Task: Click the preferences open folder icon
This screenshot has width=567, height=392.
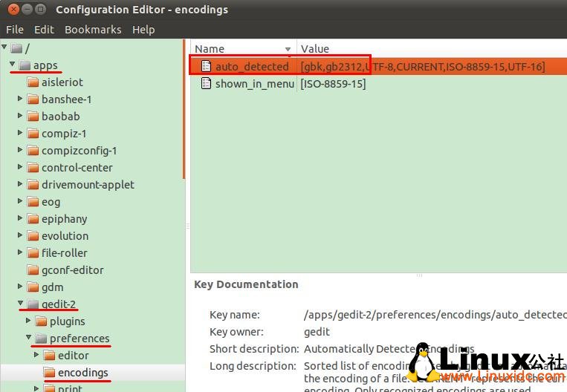Action: tap(41, 339)
